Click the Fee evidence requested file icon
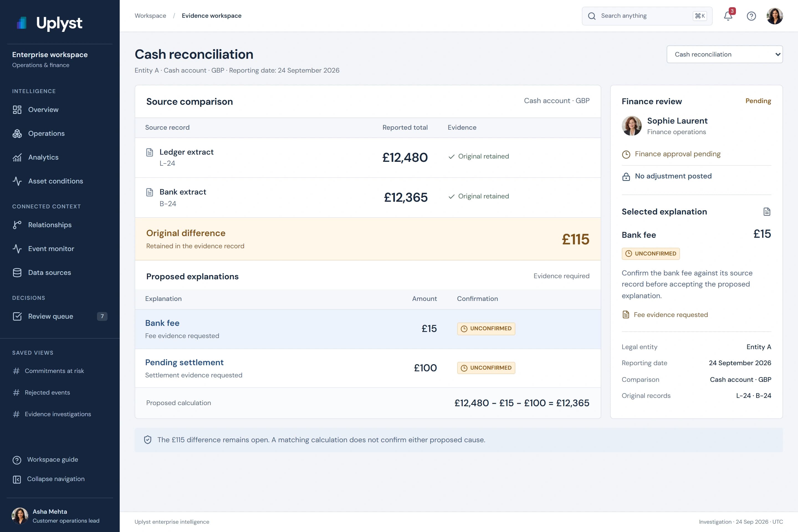This screenshot has height=532, width=798. tap(626, 314)
